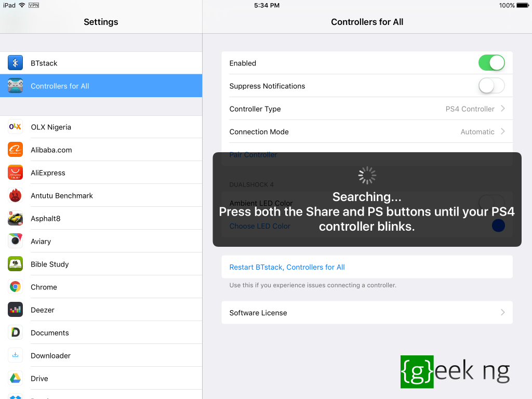The width and height of the screenshot is (532, 399).
Task: Tap the VPN status indicator
Action: point(34,5)
